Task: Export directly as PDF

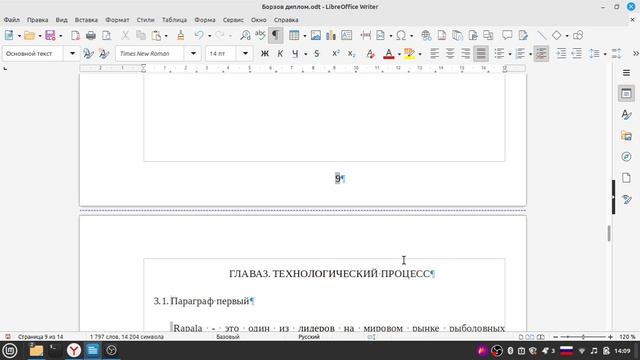Action: (75, 36)
